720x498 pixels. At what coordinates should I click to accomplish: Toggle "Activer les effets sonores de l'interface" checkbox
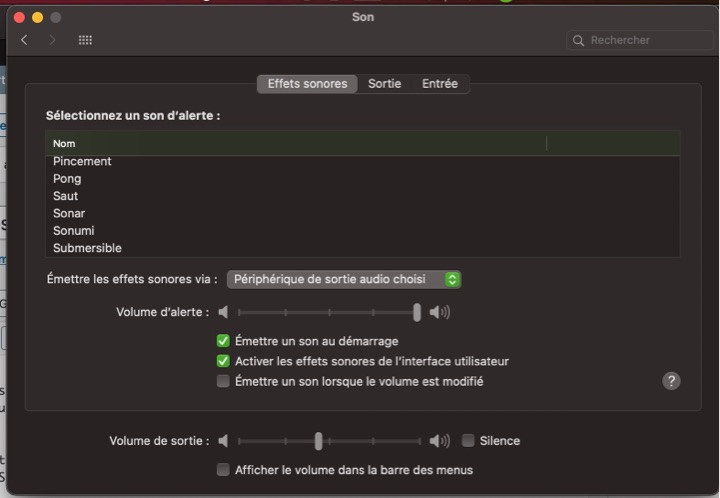click(223, 361)
